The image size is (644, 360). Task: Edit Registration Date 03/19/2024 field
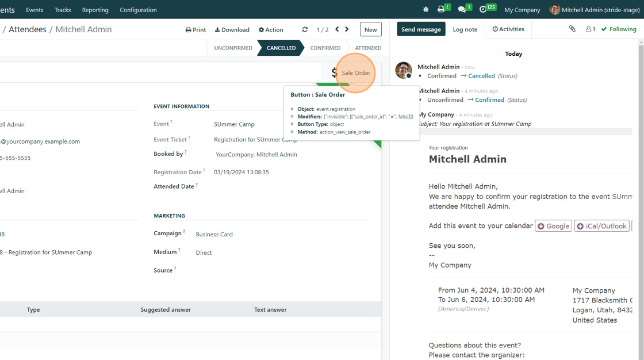coord(241,172)
